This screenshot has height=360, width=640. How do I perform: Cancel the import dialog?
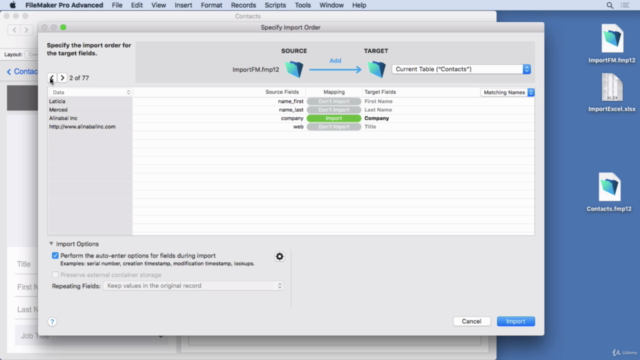(471, 321)
